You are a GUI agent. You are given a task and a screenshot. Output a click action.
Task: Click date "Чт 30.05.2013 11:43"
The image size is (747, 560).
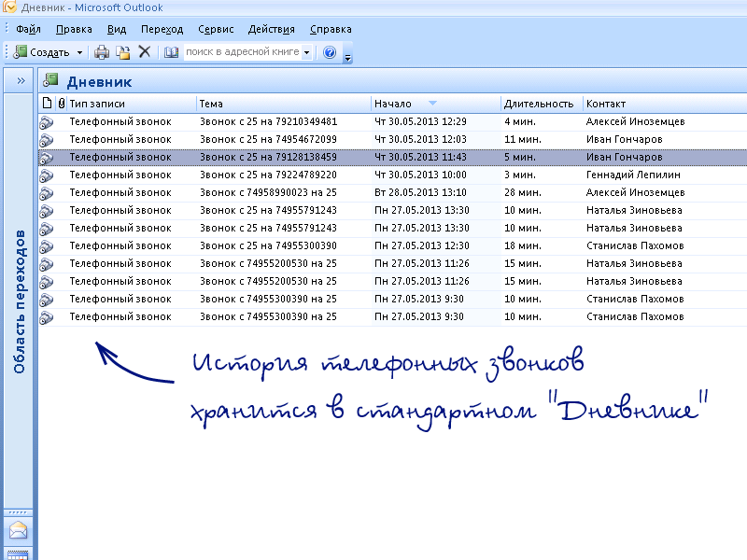[420, 157]
